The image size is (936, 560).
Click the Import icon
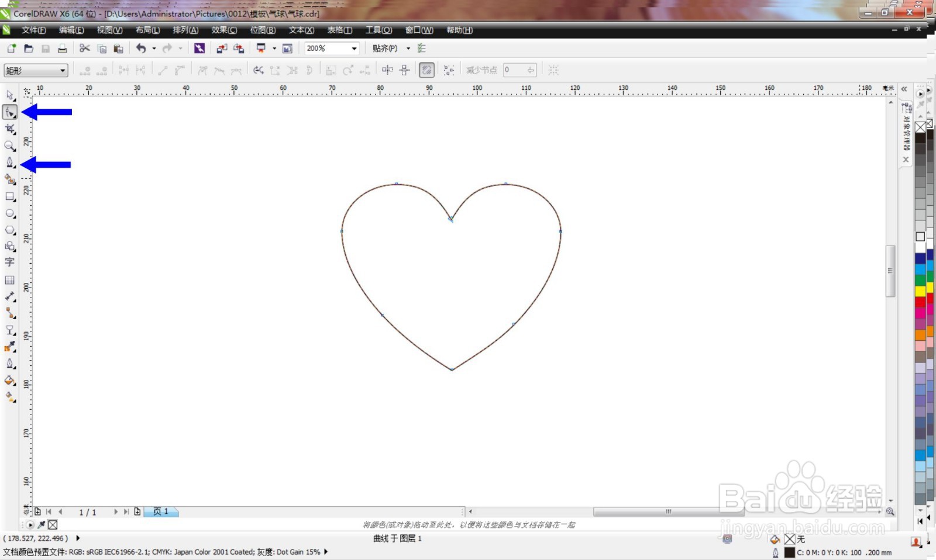222,49
